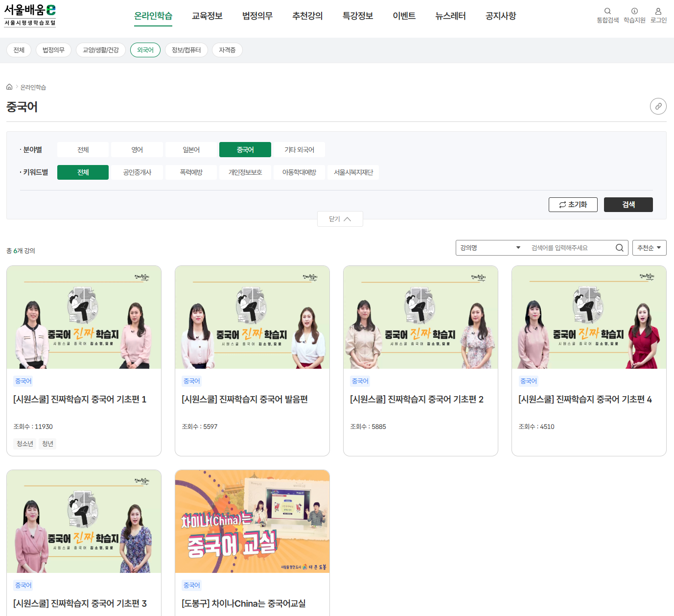Open the 이벤트 main menu

coord(404,16)
